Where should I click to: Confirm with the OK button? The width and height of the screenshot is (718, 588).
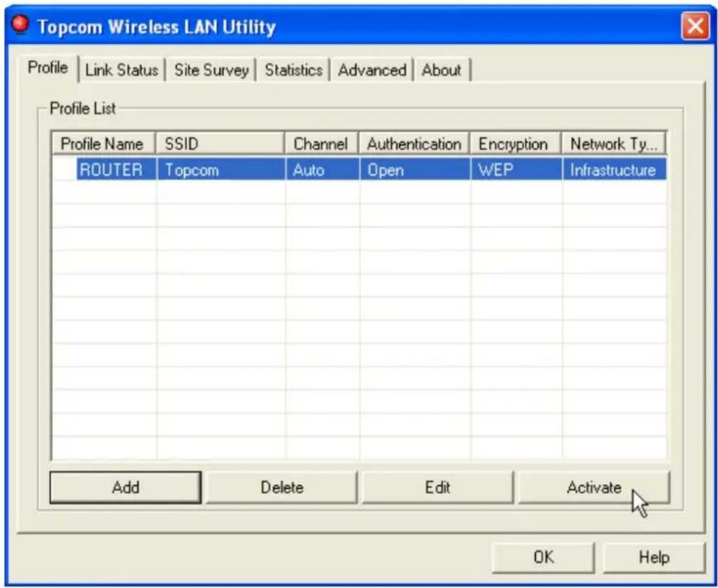[544, 557]
